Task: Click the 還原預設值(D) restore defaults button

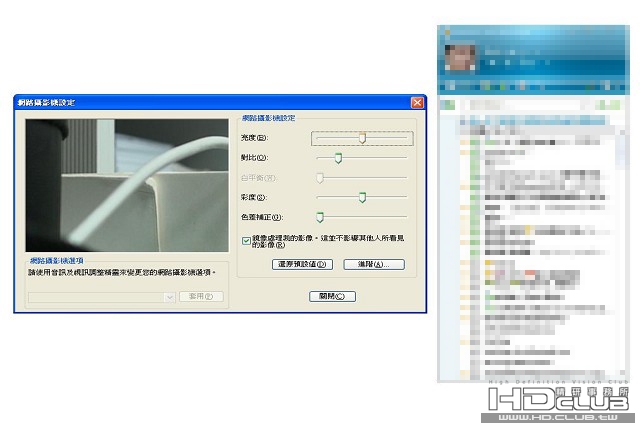Action: pyautogui.click(x=302, y=264)
